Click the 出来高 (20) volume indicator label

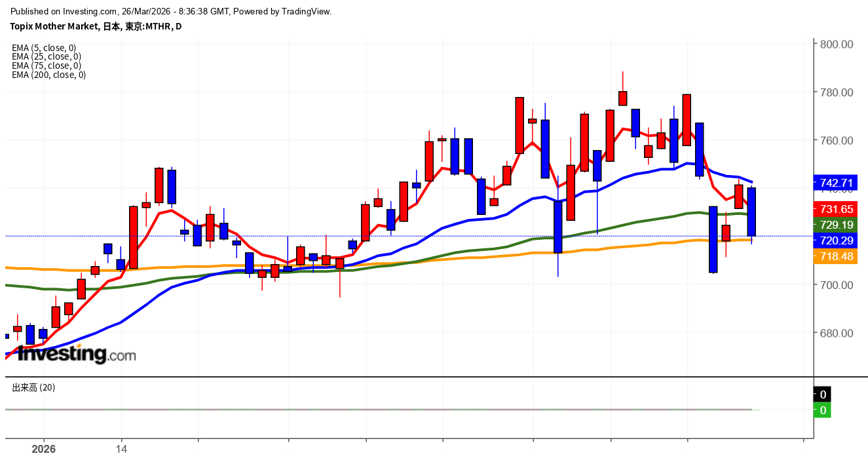(33, 387)
